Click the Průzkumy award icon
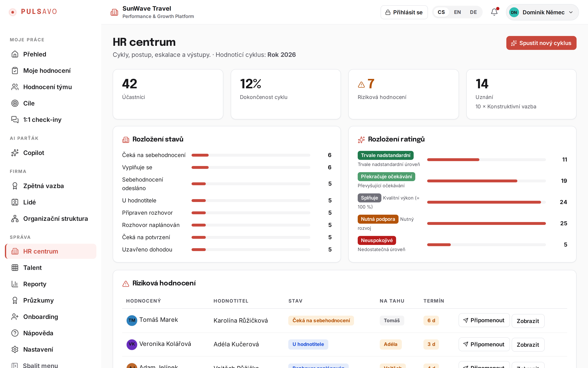The image size is (588, 368). [x=15, y=300]
